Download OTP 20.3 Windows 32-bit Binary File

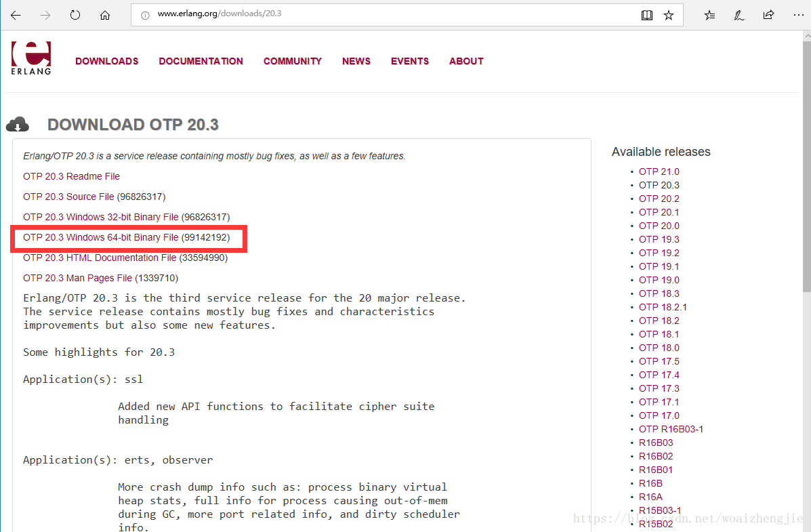(x=101, y=217)
